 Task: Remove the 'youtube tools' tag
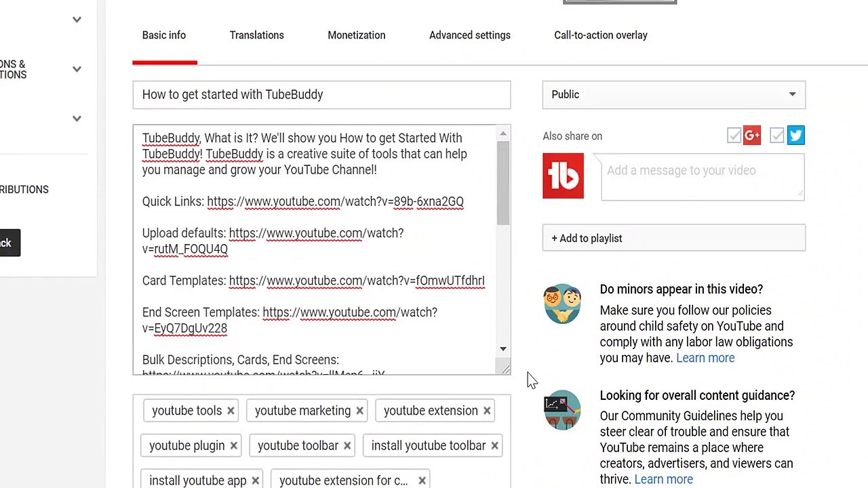(x=231, y=411)
